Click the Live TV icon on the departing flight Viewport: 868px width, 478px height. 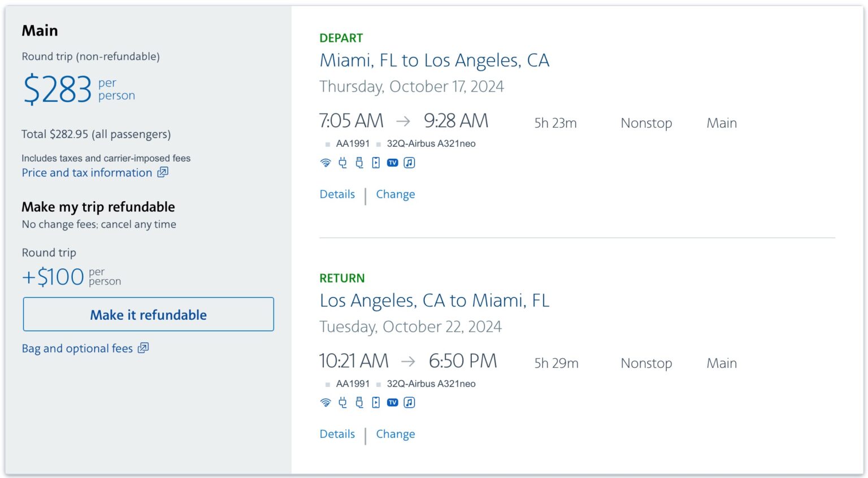point(392,163)
